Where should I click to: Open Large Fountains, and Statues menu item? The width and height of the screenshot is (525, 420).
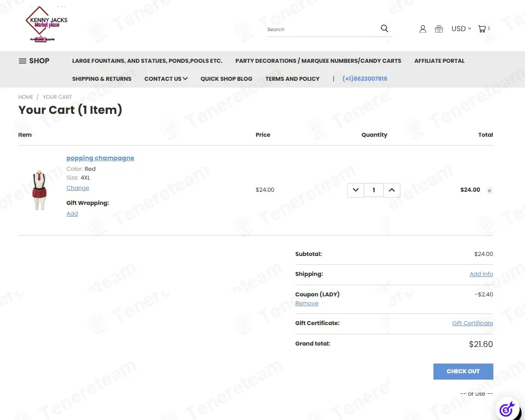[x=147, y=61]
